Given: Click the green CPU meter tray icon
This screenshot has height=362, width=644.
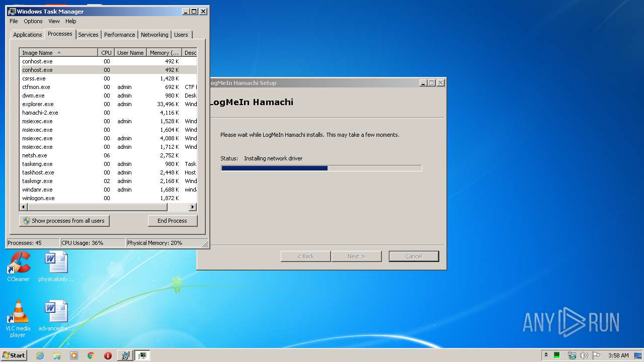Looking at the screenshot, I should point(557,355).
